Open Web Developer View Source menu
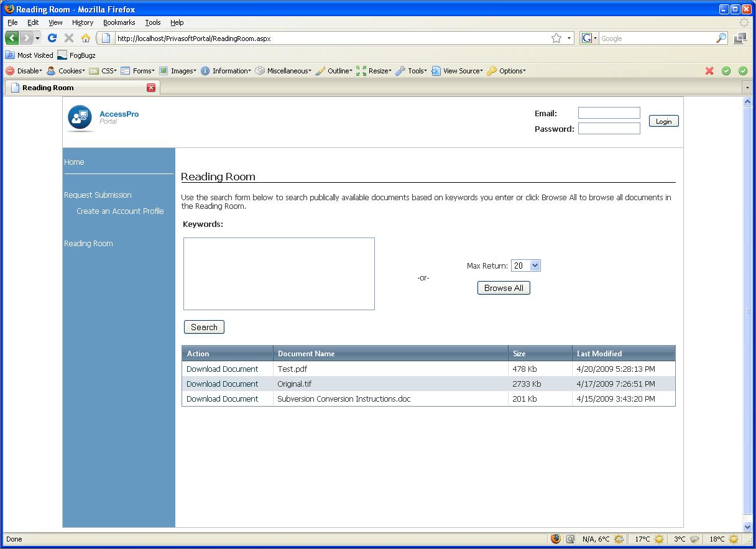The image size is (756, 549). click(458, 71)
